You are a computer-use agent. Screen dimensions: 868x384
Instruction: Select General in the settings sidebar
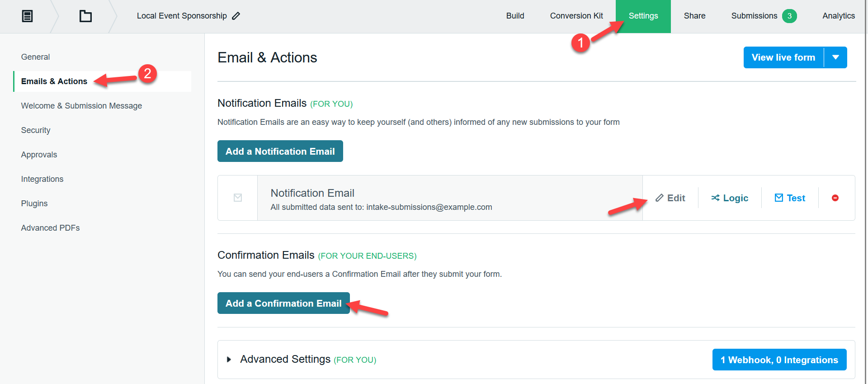pyautogui.click(x=35, y=57)
